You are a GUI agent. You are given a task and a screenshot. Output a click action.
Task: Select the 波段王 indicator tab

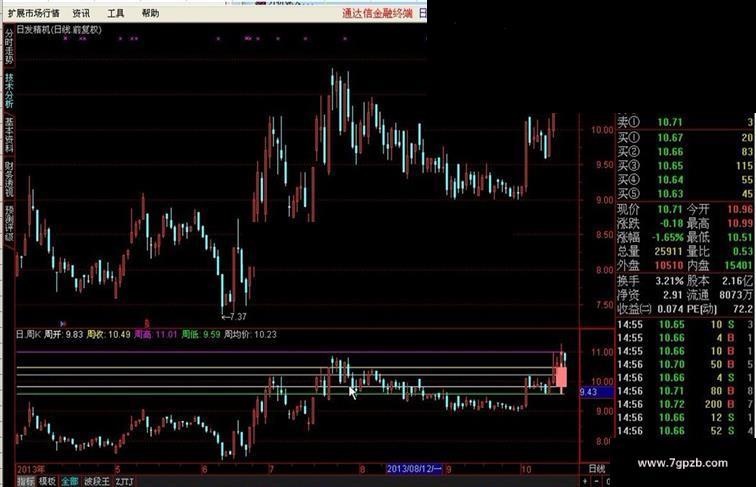click(97, 481)
